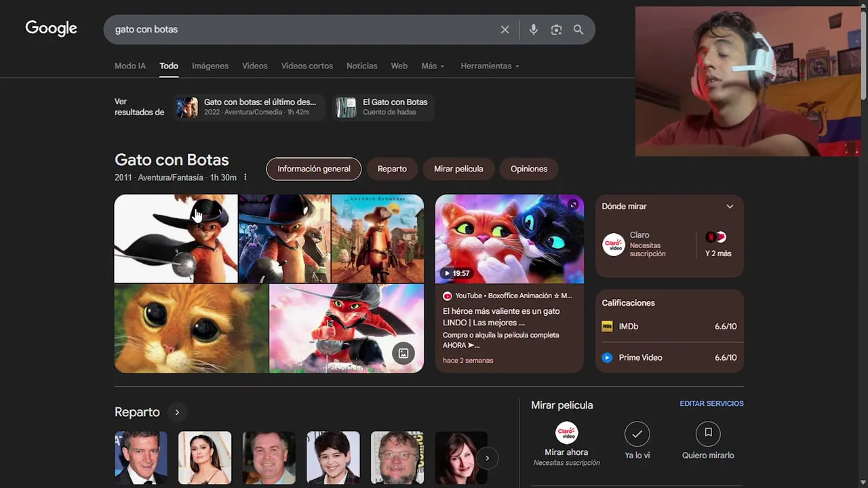Screen dimensions: 868x488
Task: Click the Prime Video rating icon
Action: 607,358
